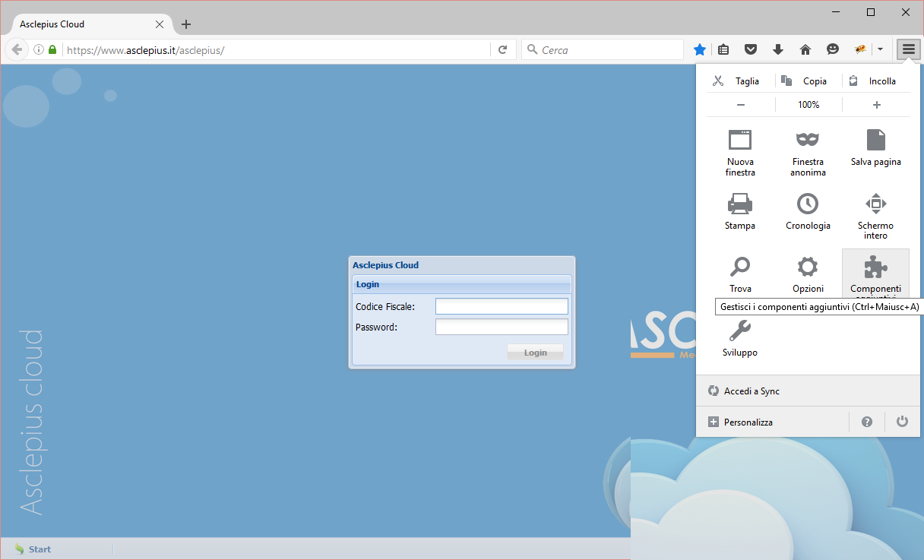Open the help question mark menu
The width and height of the screenshot is (924, 560).
[x=867, y=422]
